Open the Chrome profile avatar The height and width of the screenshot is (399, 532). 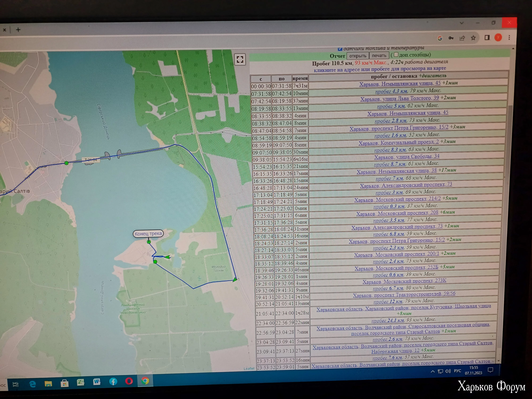click(498, 37)
